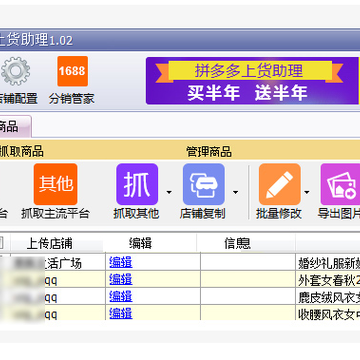Toggle the select-all checkbox in table header
Image resolution: width=360 pixels, height=360 pixels.
click(1, 244)
